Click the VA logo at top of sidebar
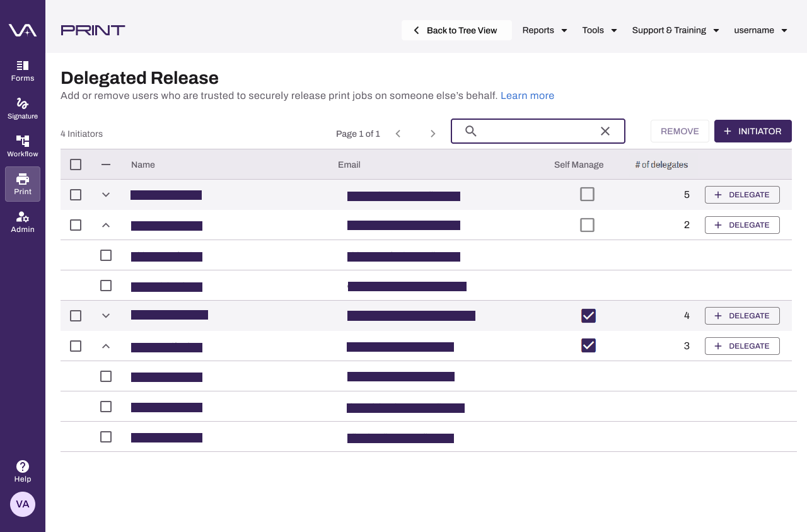Image resolution: width=807 pixels, height=532 pixels. tap(23, 30)
